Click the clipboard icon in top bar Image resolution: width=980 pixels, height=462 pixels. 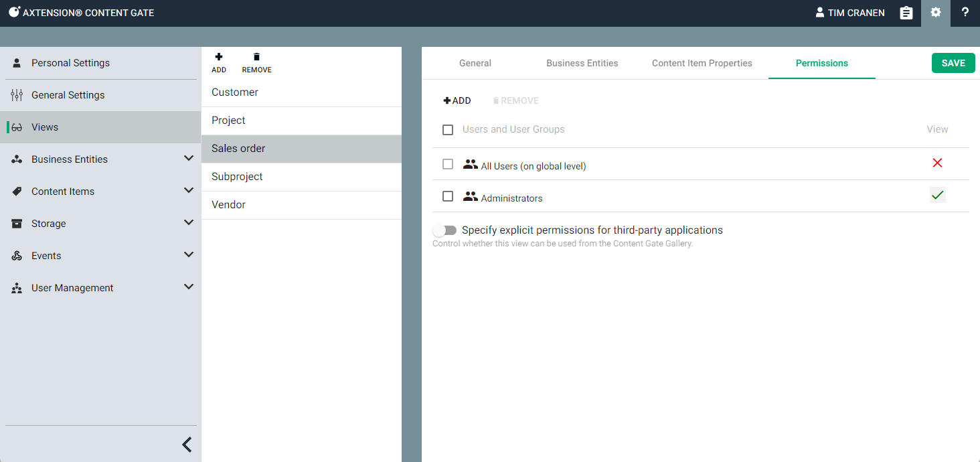(906, 13)
